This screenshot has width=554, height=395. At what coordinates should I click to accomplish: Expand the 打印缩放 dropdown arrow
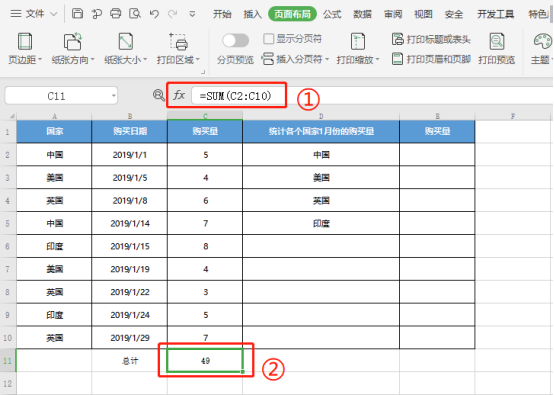coord(377,60)
